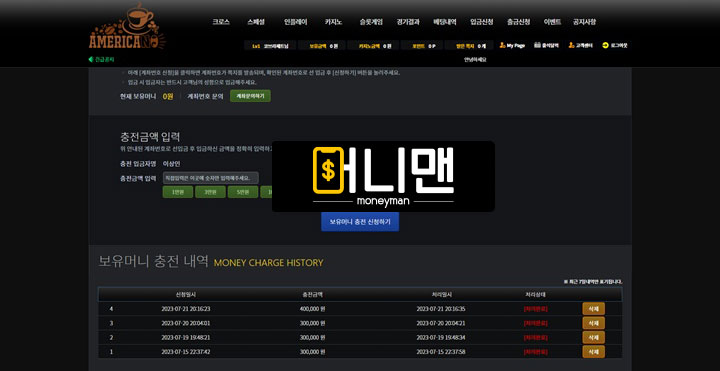Click the green speaker icon beside 긴급공지

pos(90,59)
